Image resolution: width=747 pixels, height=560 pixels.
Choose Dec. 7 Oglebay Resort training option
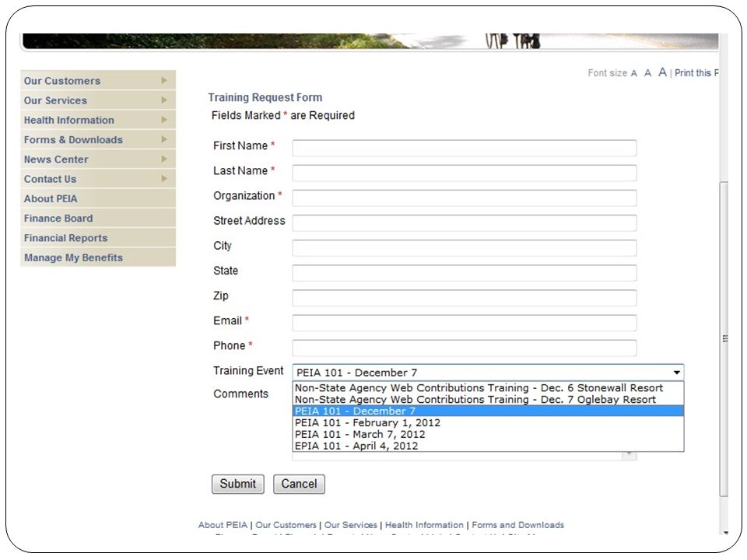click(488, 399)
